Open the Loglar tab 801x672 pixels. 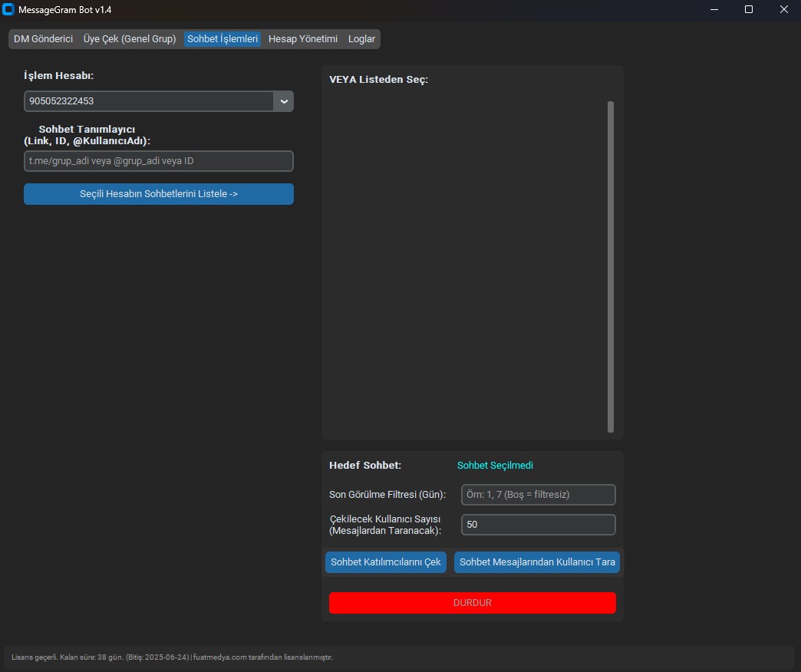tap(361, 38)
